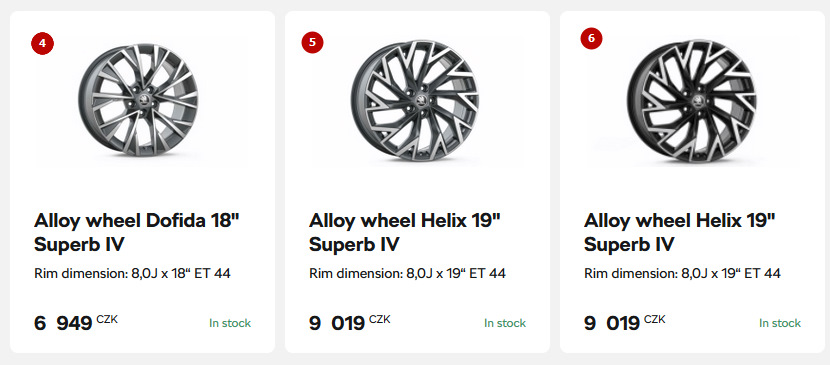Click In stock label on card 5
Image resolution: width=830 pixels, height=365 pixels.
click(x=505, y=323)
